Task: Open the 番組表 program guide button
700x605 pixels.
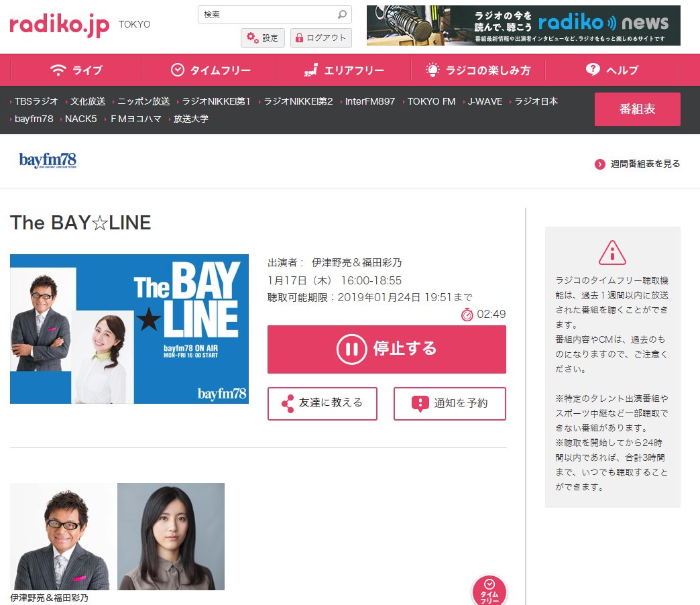Action: [x=638, y=109]
